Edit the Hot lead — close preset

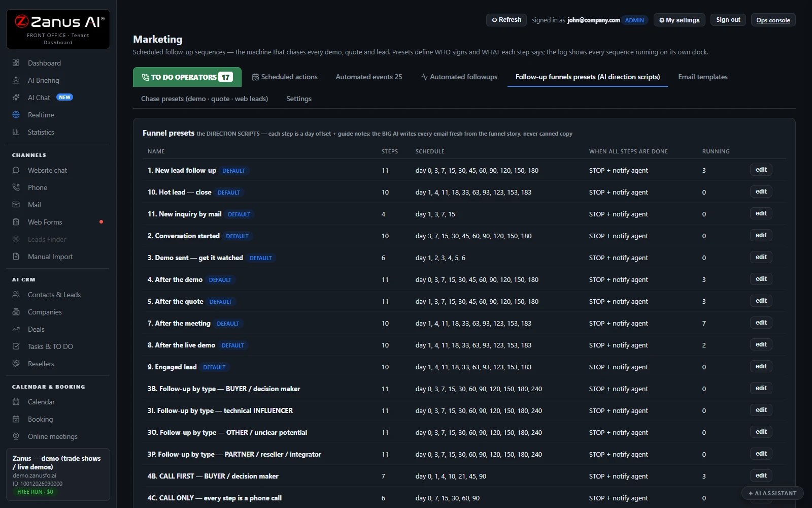[x=761, y=192]
